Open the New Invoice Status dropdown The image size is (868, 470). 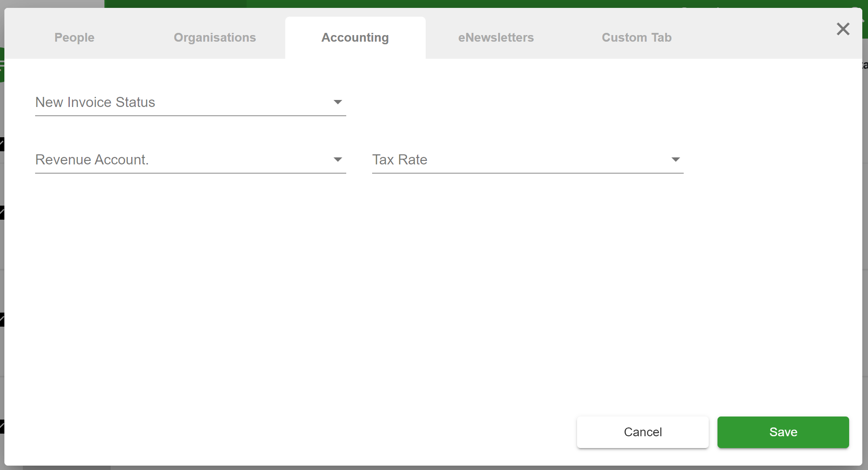coord(190,102)
